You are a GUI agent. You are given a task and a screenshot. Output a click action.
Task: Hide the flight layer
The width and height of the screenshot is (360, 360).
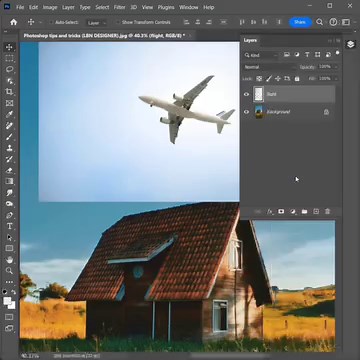pyautogui.click(x=246, y=94)
